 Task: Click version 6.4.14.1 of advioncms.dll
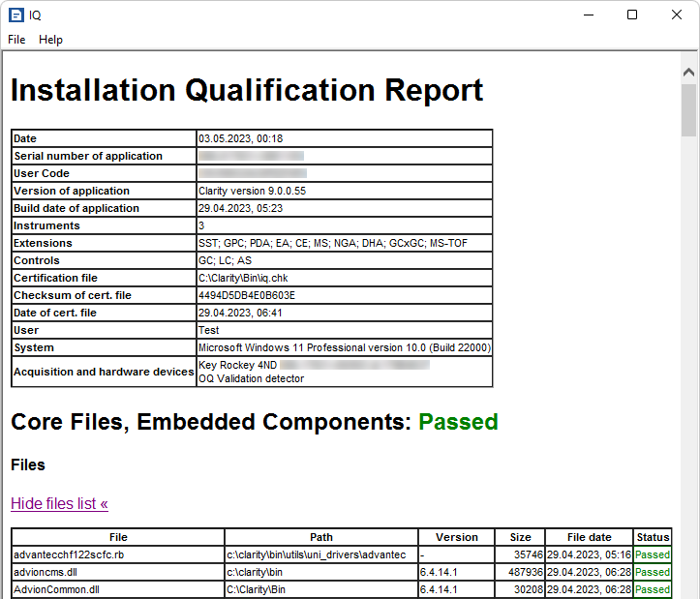coord(439,572)
